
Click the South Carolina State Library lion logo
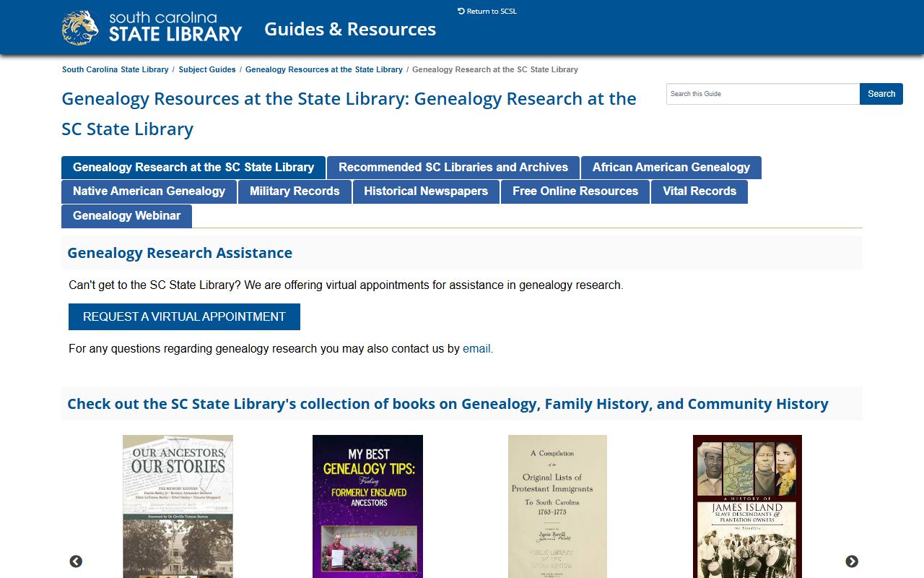(x=152, y=27)
